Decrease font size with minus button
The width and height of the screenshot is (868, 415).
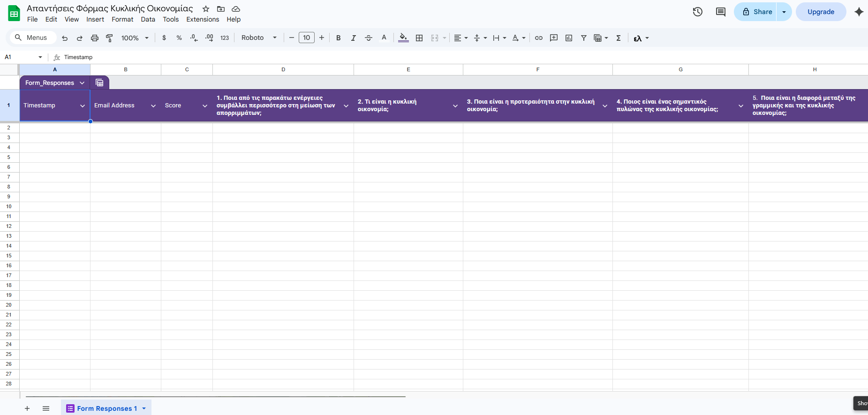(x=291, y=38)
